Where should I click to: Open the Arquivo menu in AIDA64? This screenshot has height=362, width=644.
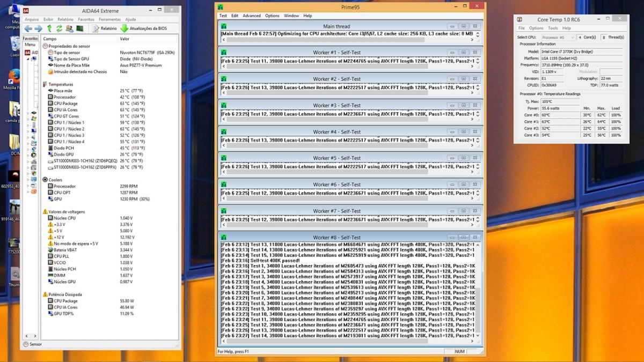(x=32, y=19)
